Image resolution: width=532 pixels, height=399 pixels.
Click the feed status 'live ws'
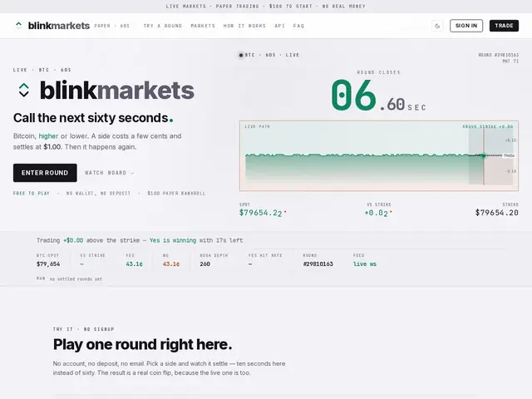(365, 264)
